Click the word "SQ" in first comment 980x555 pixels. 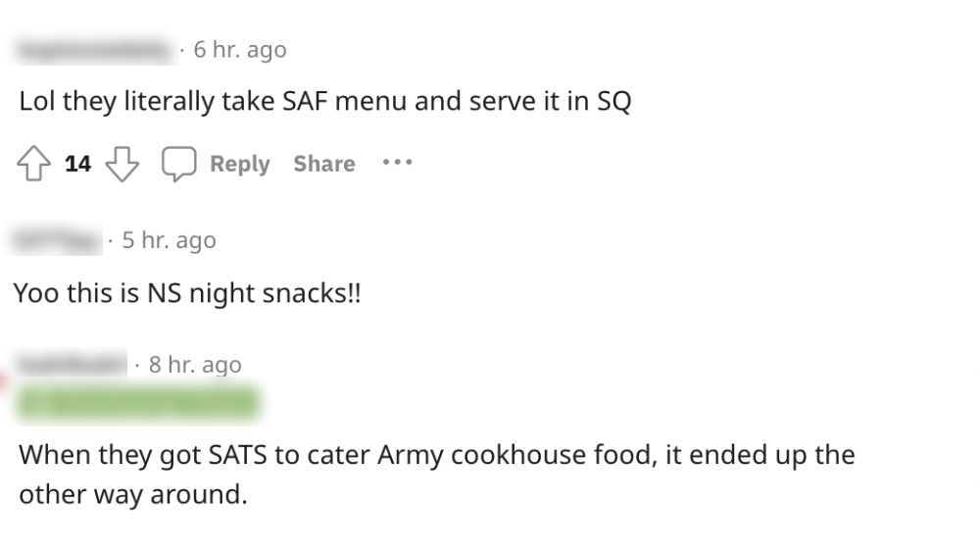(x=613, y=102)
